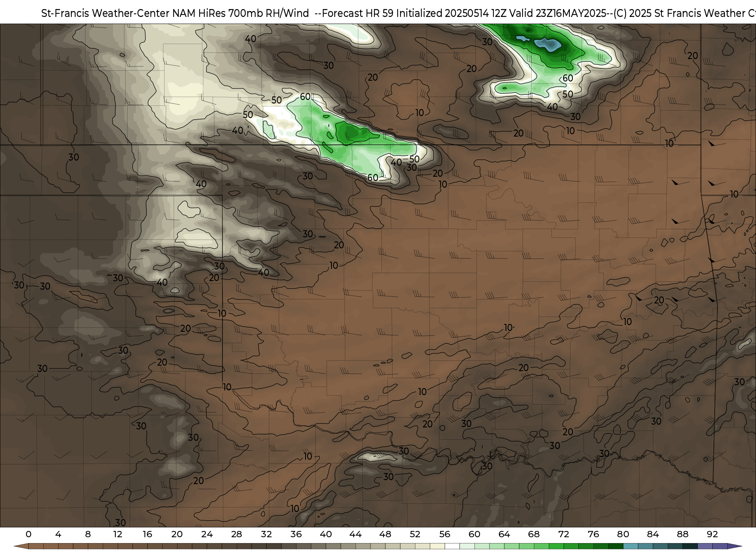Image resolution: width=756 pixels, height=551 pixels.
Task: Click colorbar label '84'
Action: 653,534
